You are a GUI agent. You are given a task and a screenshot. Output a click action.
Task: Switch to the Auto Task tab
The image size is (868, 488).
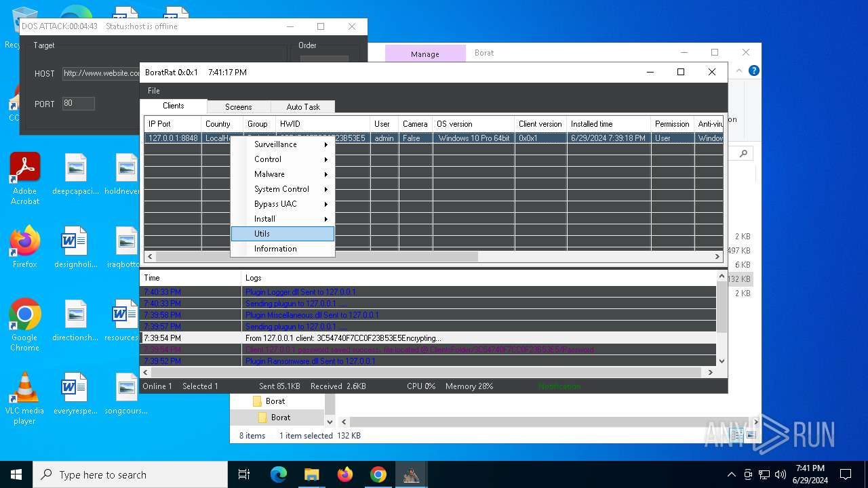coord(303,107)
